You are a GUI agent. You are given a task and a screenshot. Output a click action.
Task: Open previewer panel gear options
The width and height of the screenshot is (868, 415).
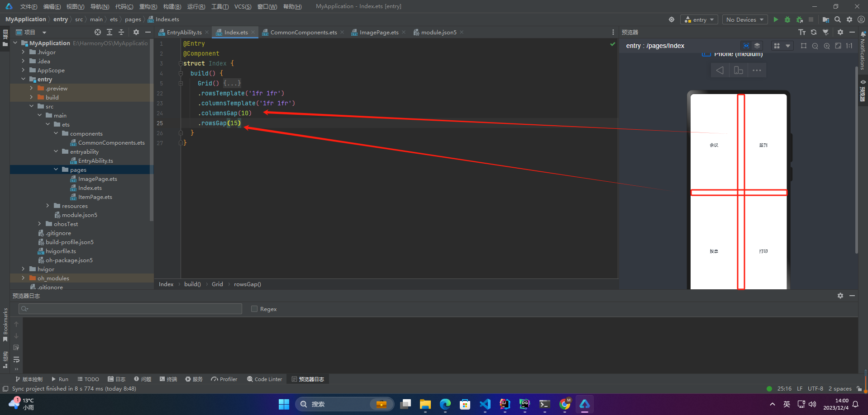tap(840, 32)
